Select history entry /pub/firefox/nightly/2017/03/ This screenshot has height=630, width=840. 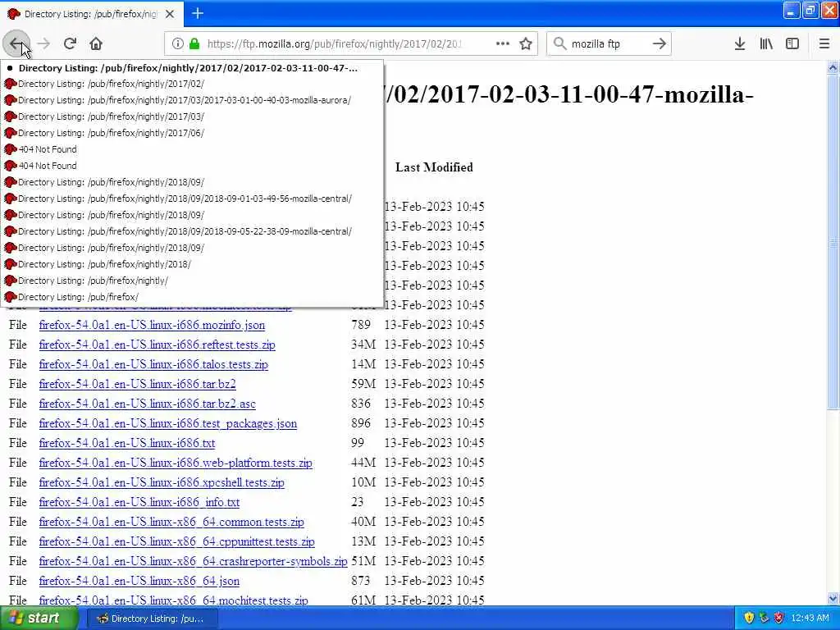(x=192, y=116)
